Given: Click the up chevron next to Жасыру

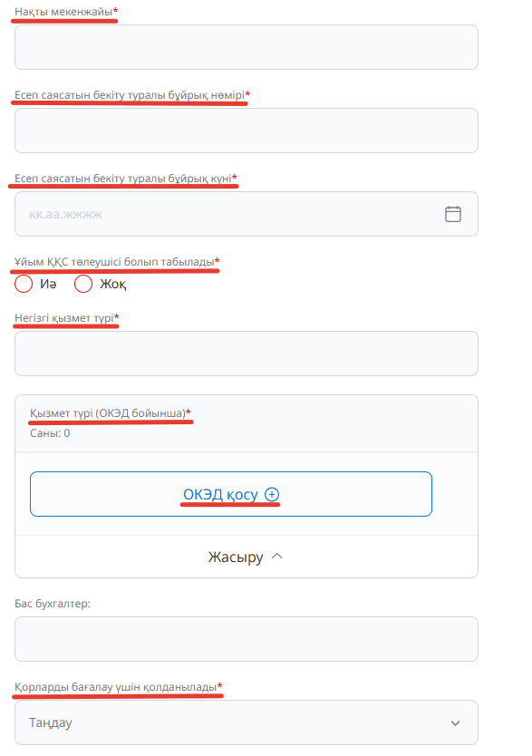Looking at the screenshot, I should (x=277, y=556).
